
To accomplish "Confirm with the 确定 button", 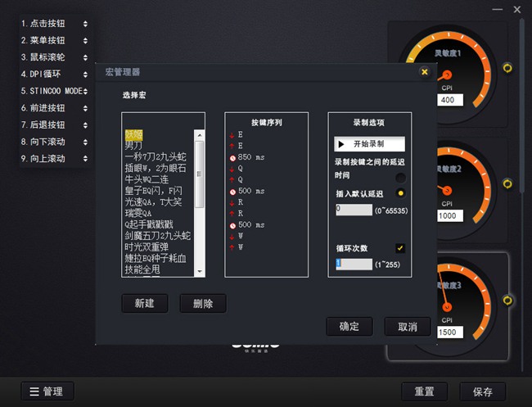I will click(349, 327).
